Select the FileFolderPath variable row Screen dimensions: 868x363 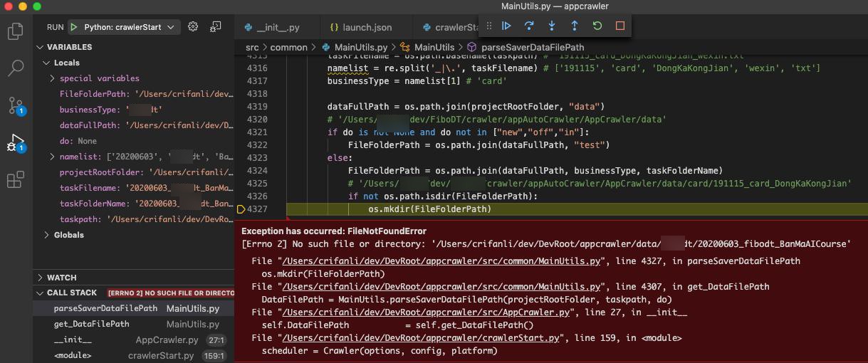pyautogui.click(x=133, y=94)
